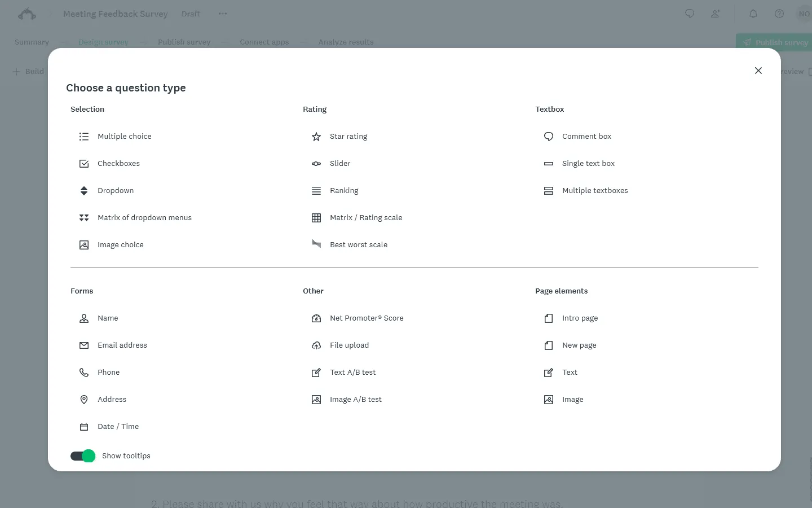812x508 pixels.
Task: Click the Text A/B test option
Action: (x=352, y=372)
